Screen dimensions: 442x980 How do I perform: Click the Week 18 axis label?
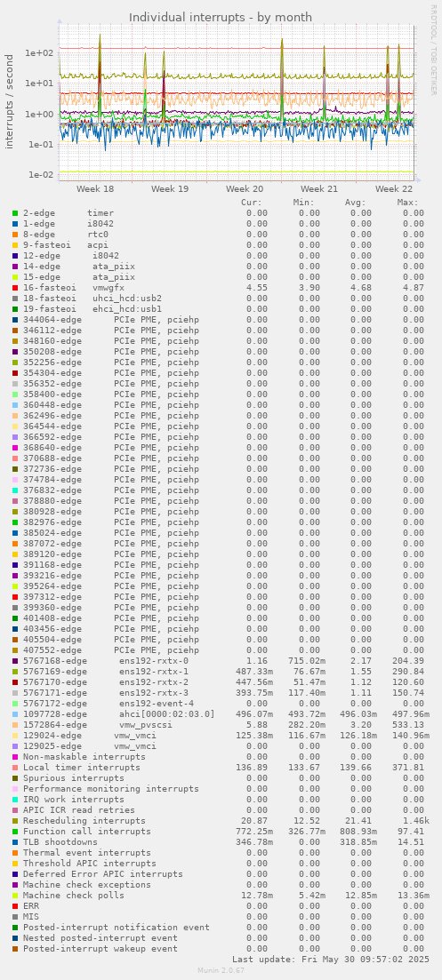95,188
